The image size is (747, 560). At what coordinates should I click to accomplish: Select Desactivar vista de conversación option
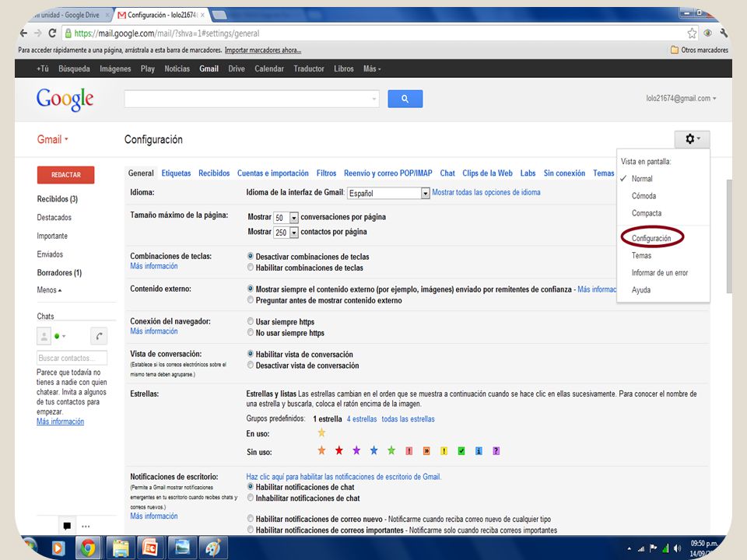250,366
